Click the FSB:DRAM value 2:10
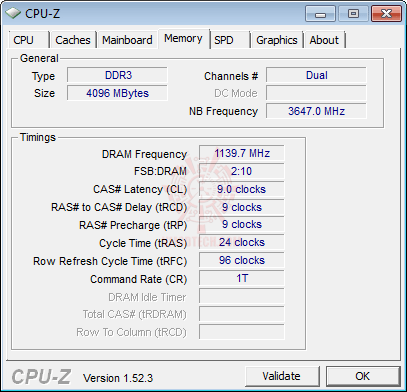 click(x=242, y=171)
